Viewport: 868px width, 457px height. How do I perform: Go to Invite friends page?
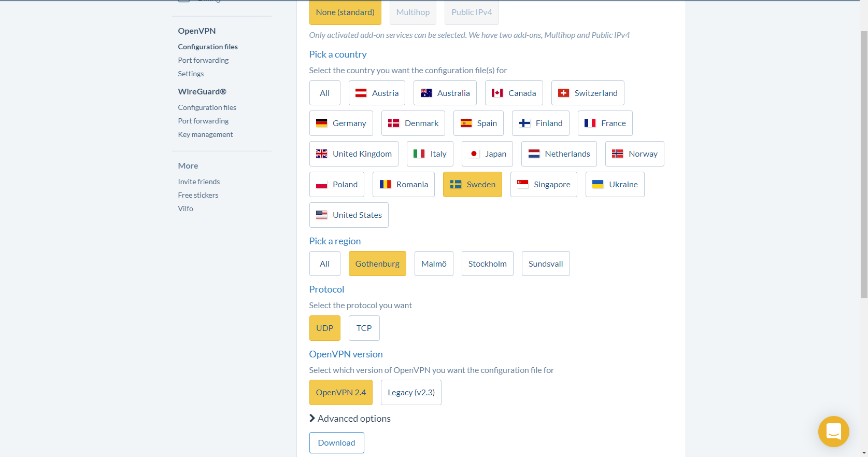point(199,182)
